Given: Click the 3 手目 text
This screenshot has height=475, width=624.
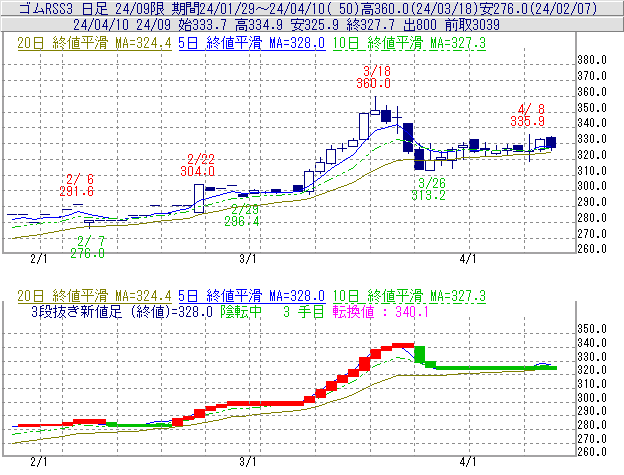Looking at the screenshot, I should coord(304,311).
